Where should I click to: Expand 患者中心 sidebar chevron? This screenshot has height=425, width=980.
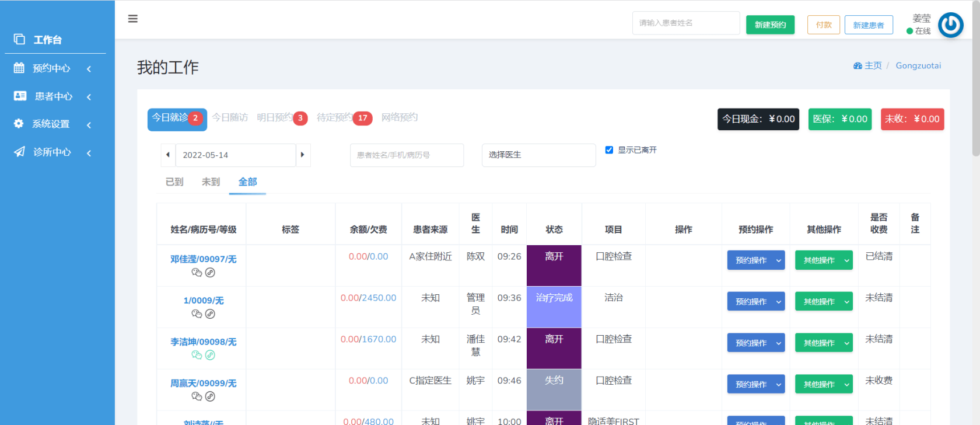click(89, 97)
